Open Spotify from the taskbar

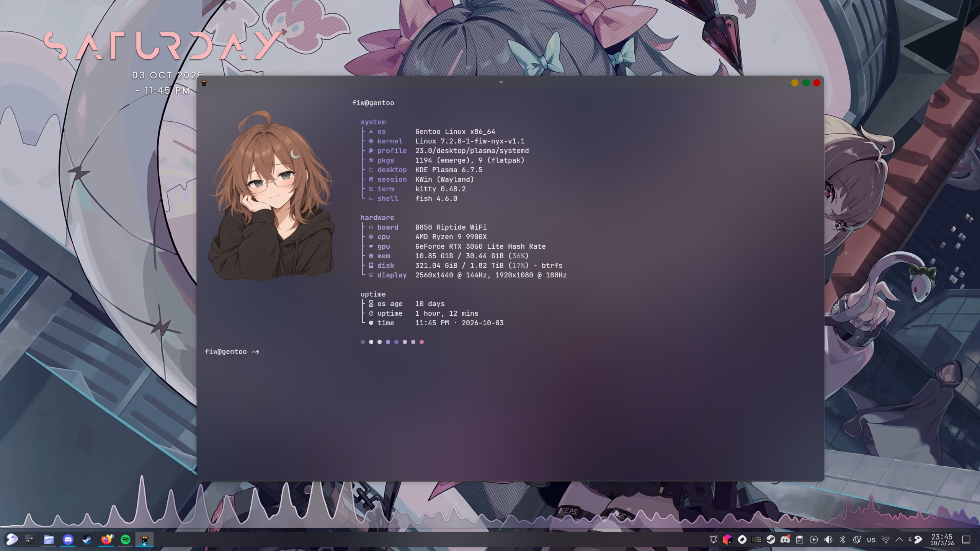pos(125,540)
